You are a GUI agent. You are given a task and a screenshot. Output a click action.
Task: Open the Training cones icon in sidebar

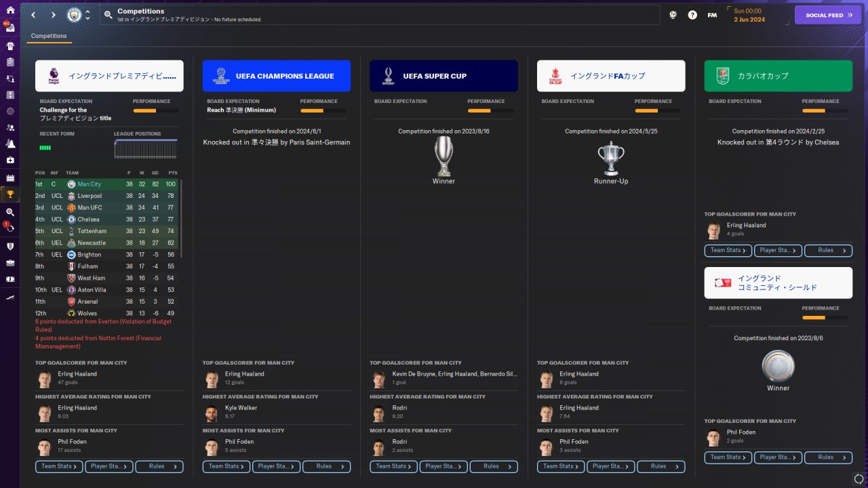10,143
